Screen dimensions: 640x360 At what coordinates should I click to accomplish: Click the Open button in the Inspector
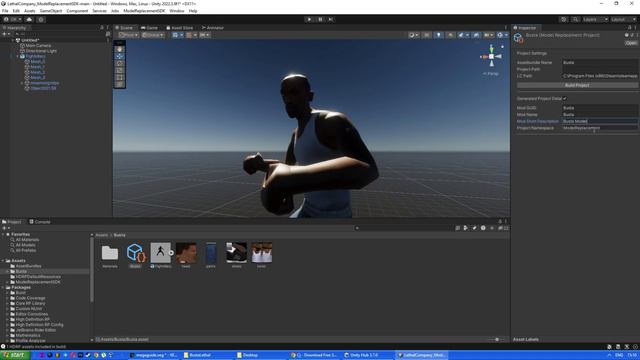[x=631, y=43]
